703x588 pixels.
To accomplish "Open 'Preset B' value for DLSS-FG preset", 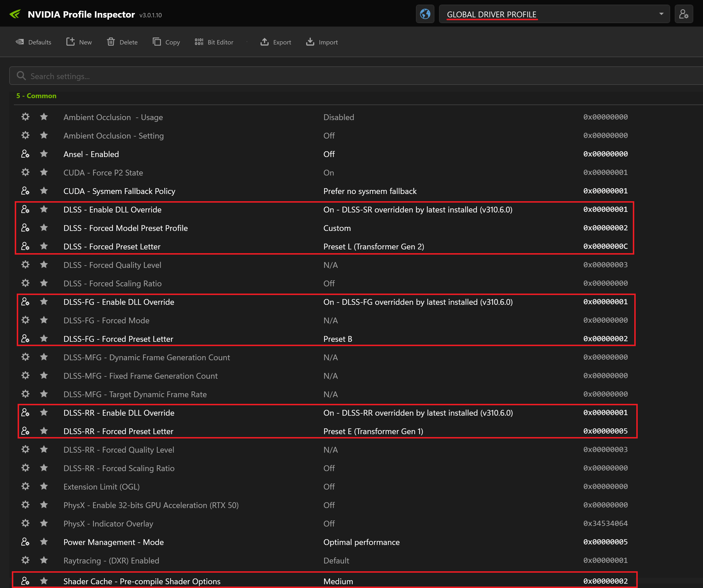I will pyautogui.click(x=338, y=339).
